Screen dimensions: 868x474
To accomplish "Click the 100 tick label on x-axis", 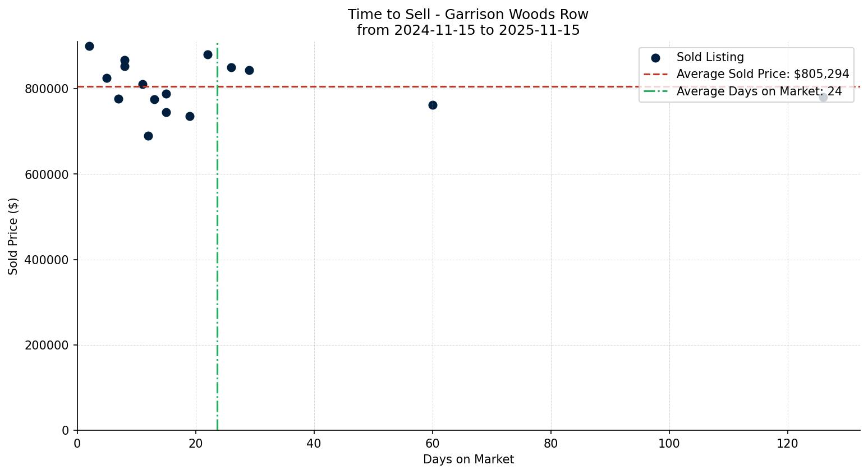I will point(669,444).
